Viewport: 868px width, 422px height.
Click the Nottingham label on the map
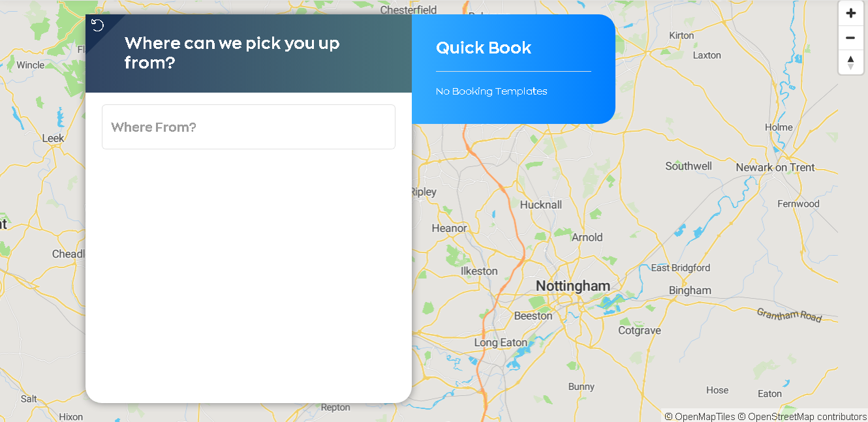(x=572, y=286)
